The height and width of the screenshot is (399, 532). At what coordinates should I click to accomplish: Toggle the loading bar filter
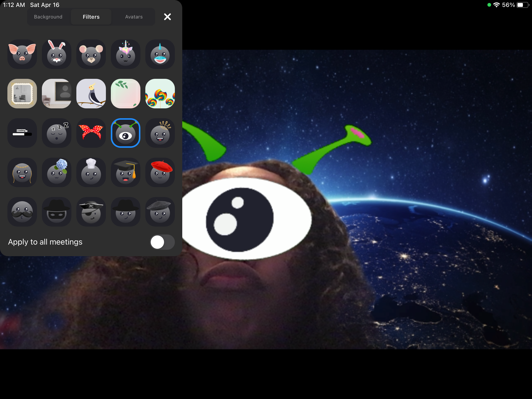pyautogui.click(x=22, y=133)
